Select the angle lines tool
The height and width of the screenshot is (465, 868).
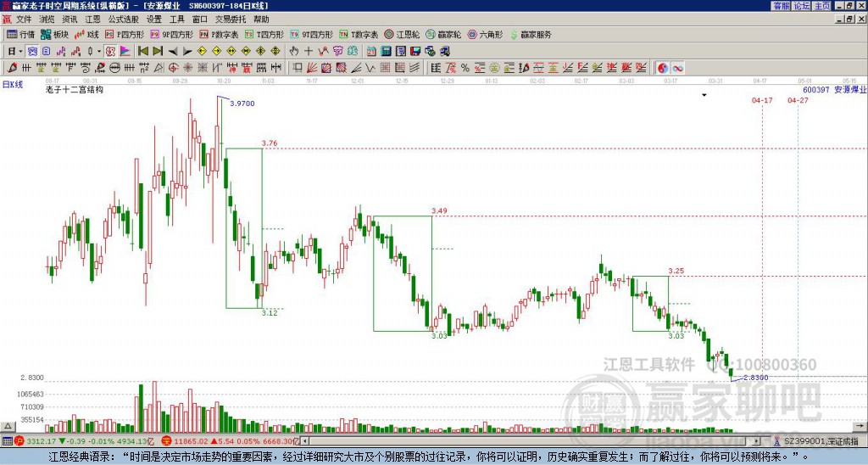(x=356, y=68)
